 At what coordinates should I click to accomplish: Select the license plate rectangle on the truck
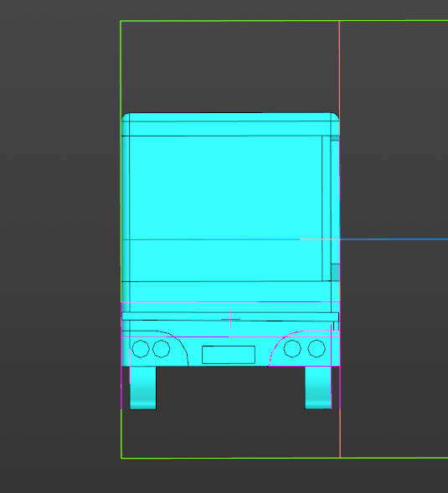[229, 355]
